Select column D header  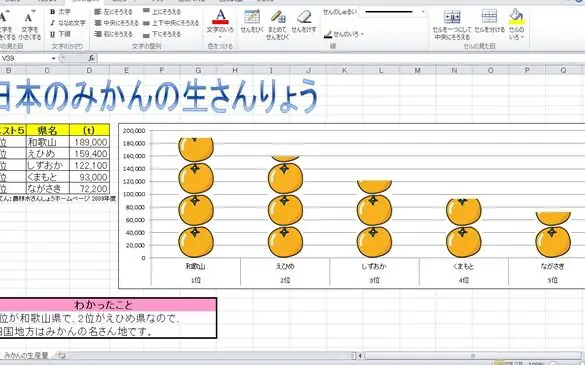pyautogui.click(x=89, y=70)
